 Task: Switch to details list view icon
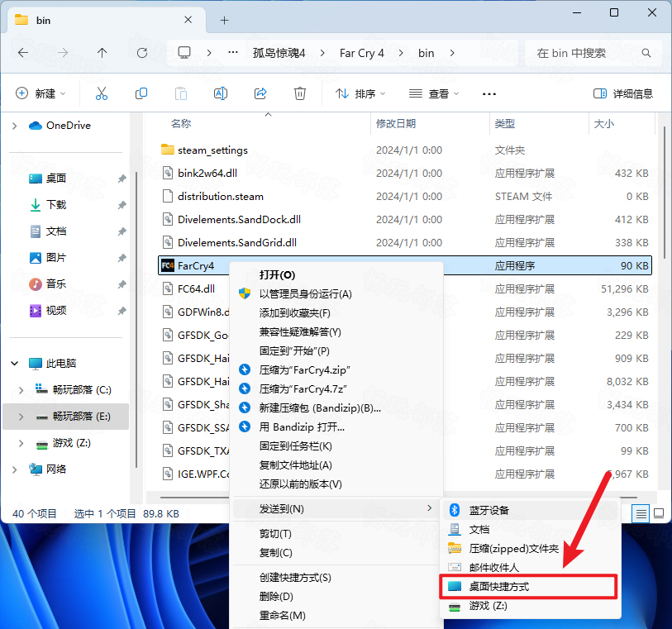[641, 513]
